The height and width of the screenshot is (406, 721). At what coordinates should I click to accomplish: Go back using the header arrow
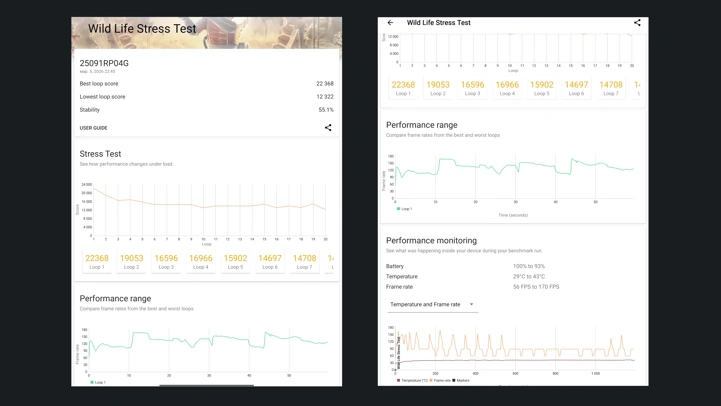[x=390, y=22]
